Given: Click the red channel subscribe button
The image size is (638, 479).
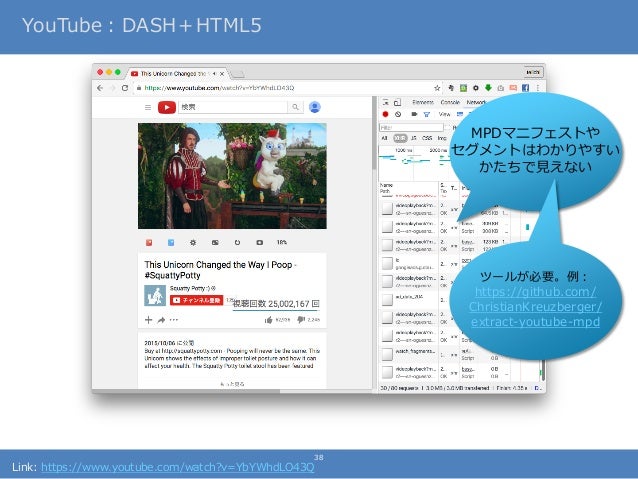Looking at the screenshot, I should coord(197,300).
